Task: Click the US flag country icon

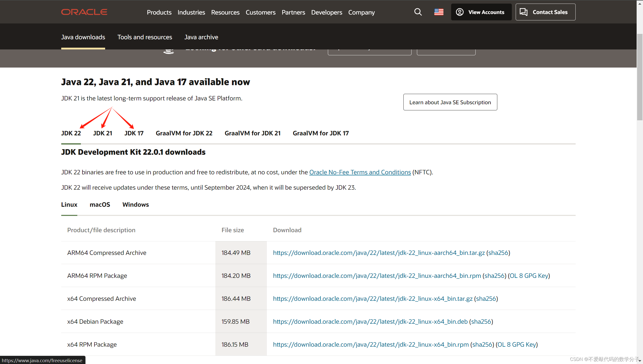Action: click(439, 12)
